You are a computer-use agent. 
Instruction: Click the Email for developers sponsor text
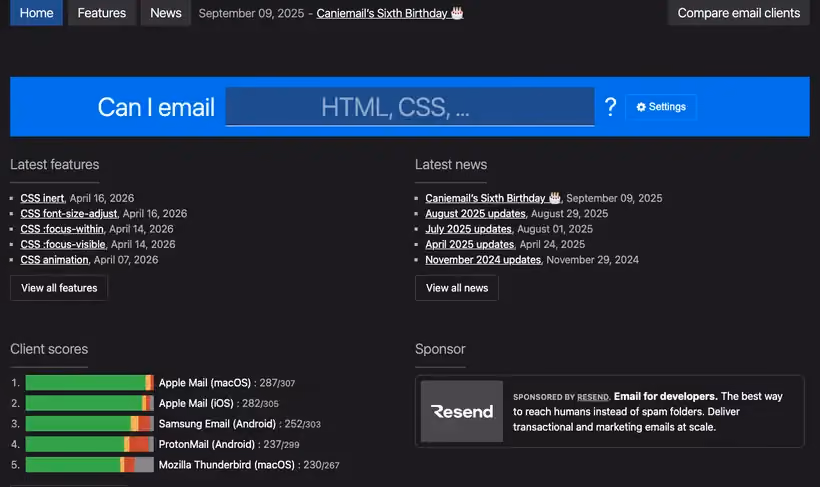coord(665,397)
